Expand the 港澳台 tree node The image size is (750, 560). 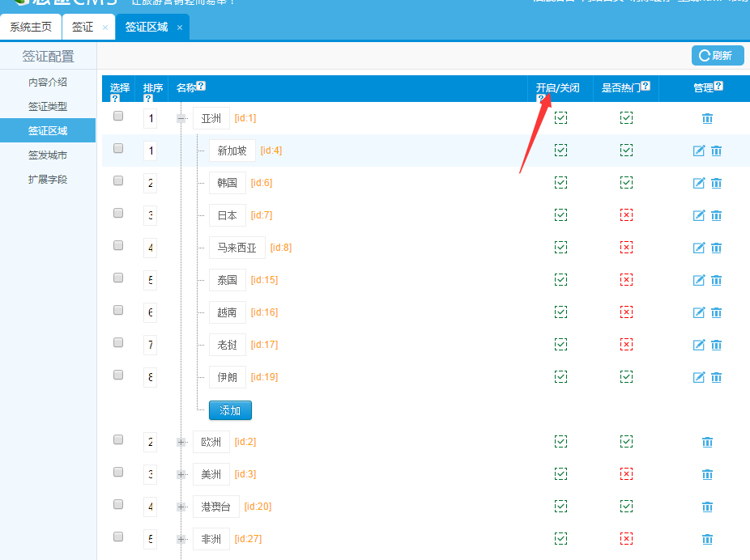click(181, 507)
